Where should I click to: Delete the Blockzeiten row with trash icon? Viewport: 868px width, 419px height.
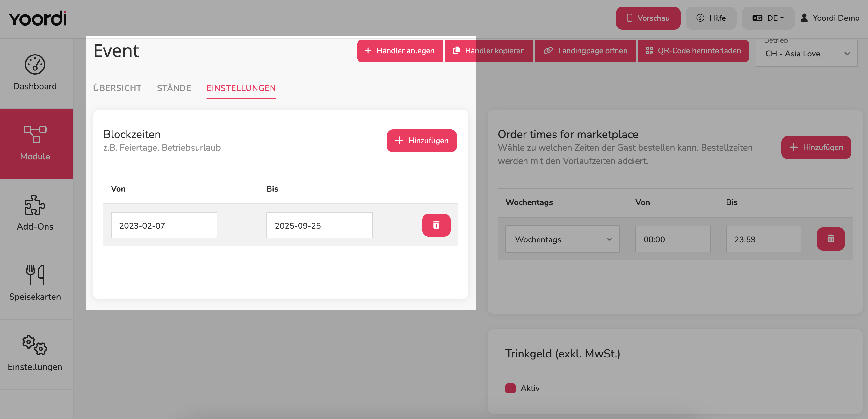point(436,225)
